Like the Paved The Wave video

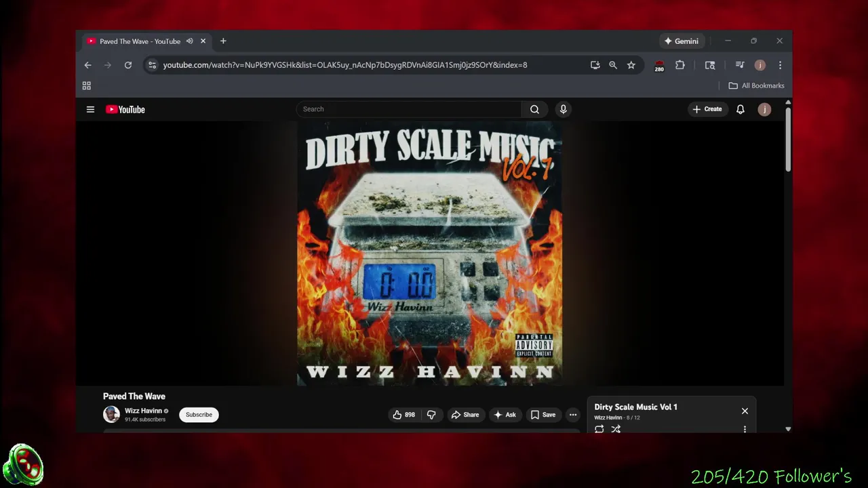(403, 415)
